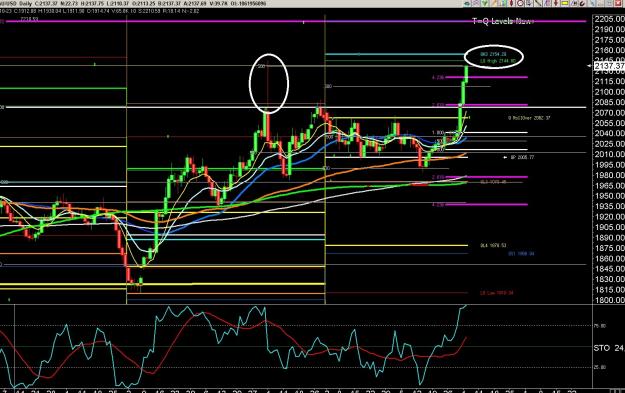The height and width of the screenshot is (393, 625).
Task: Click the yellow rectangle icon in the toolbar
Action: 564,4
